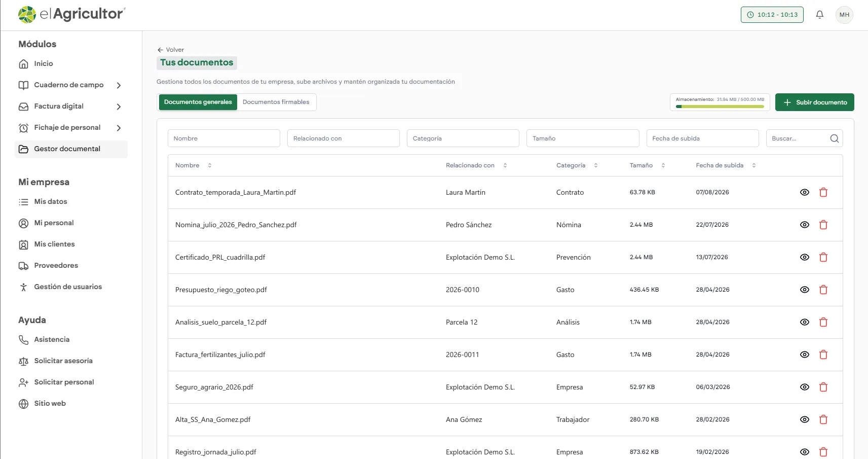Click the 10:12 - 10:13 time tracker button

click(x=772, y=15)
